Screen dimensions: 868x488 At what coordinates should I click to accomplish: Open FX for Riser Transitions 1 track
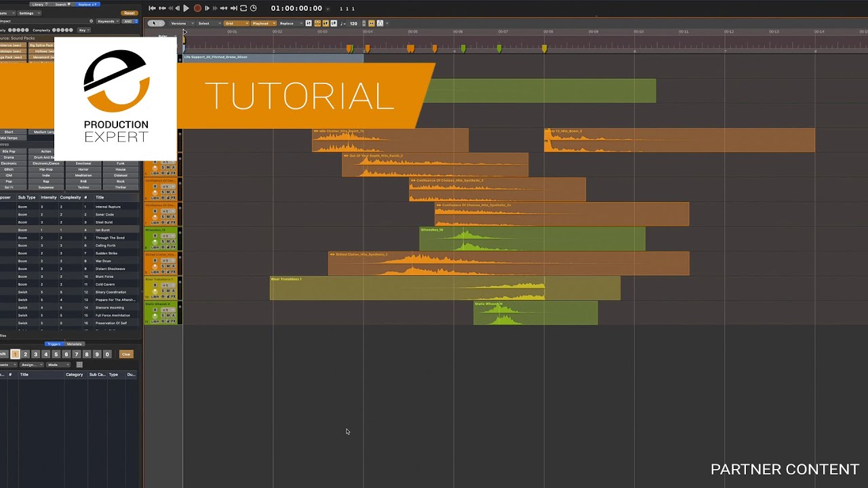(173, 296)
